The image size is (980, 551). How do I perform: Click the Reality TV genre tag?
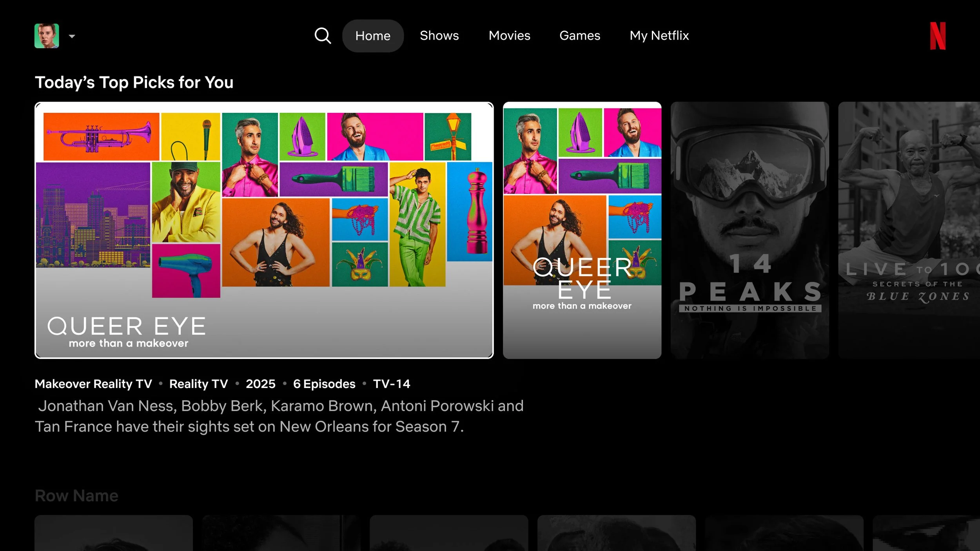coord(198,384)
